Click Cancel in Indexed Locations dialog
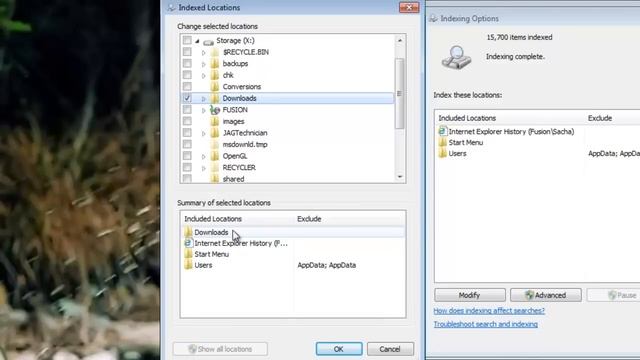 pyautogui.click(x=390, y=349)
